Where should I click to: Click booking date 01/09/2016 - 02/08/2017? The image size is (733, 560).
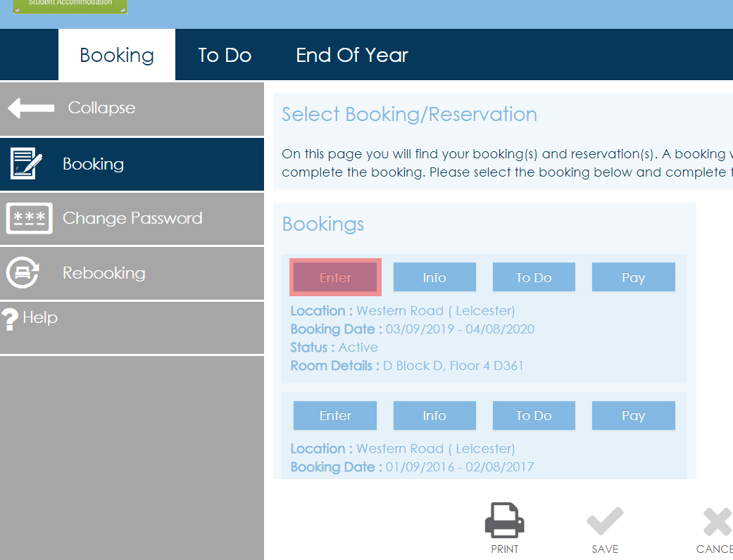point(460,466)
